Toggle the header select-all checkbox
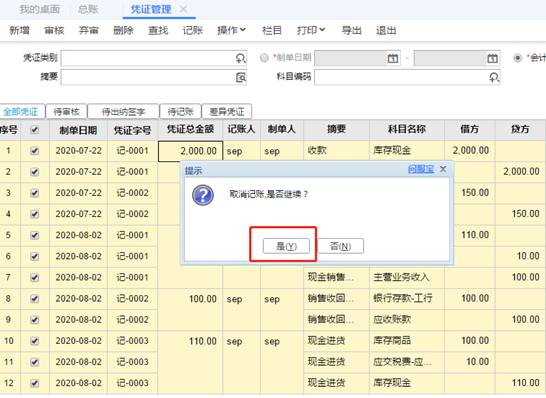 [34, 130]
